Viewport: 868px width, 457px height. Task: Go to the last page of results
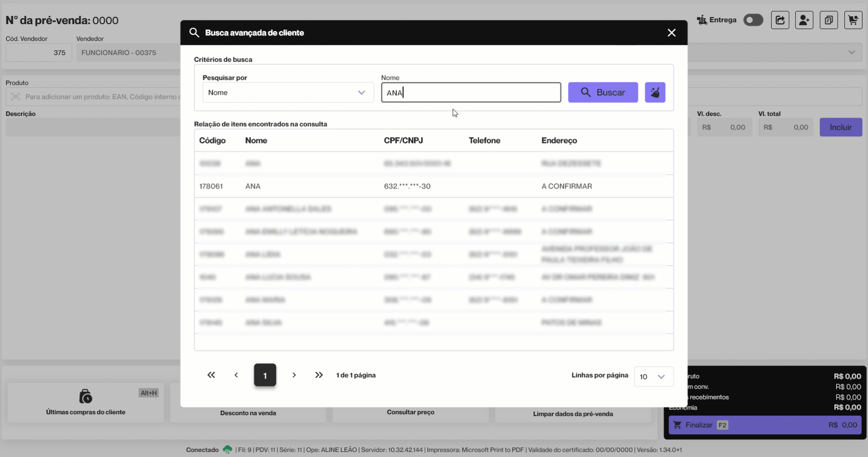(x=319, y=375)
